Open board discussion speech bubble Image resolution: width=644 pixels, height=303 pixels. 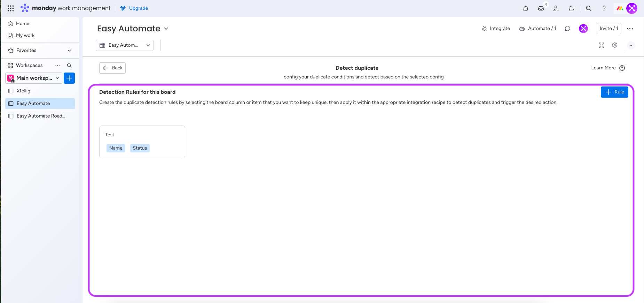(x=567, y=29)
